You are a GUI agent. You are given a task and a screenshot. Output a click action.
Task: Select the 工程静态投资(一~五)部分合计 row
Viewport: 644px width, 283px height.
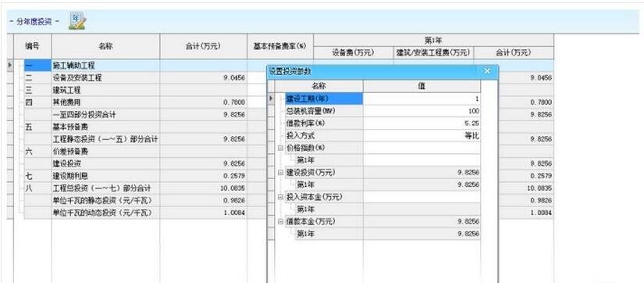(x=105, y=139)
